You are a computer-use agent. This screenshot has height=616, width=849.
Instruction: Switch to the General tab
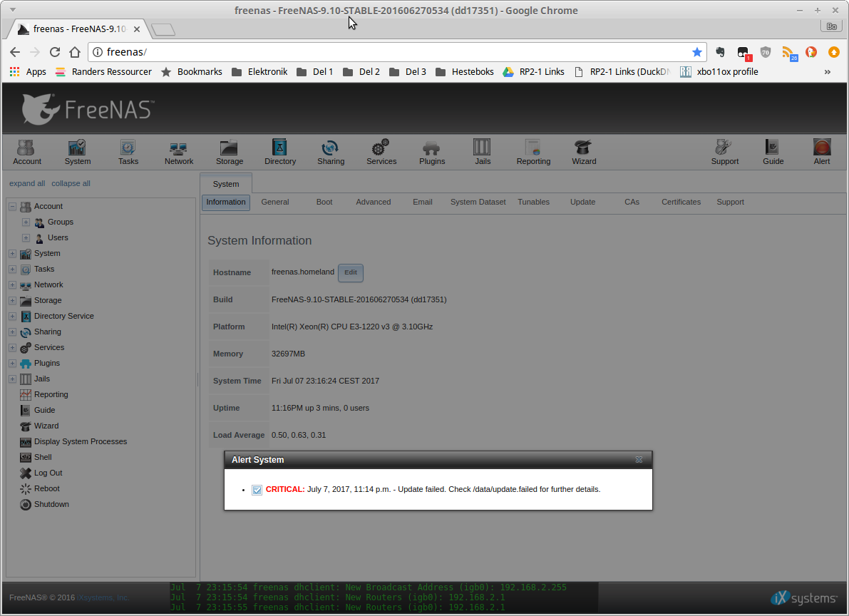[275, 202]
